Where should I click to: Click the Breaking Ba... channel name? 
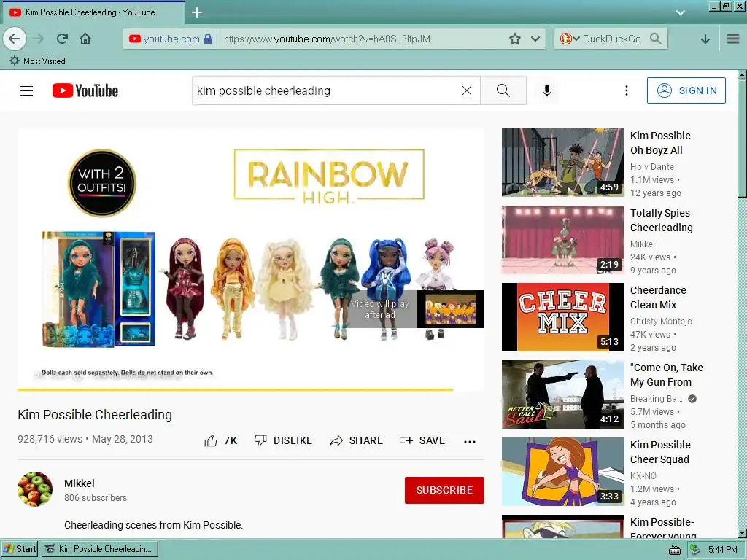tap(656, 399)
